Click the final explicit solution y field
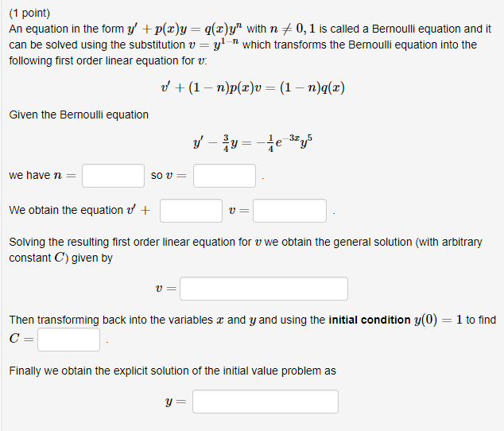504x431 pixels. (x=265, y=402)
